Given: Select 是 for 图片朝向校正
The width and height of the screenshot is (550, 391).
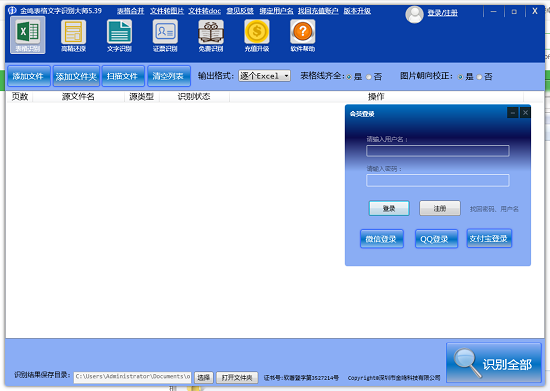Looking at the screenshot, I should 461,77.
